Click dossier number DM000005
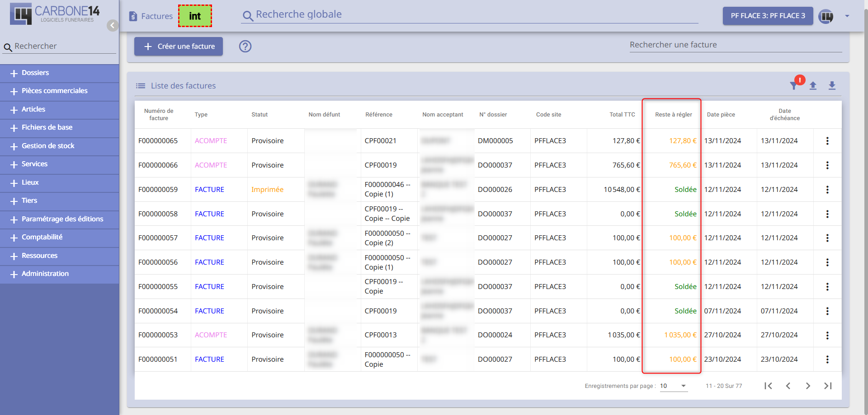Viewport: 868px width, 415px height. click(x=495, y=141)
